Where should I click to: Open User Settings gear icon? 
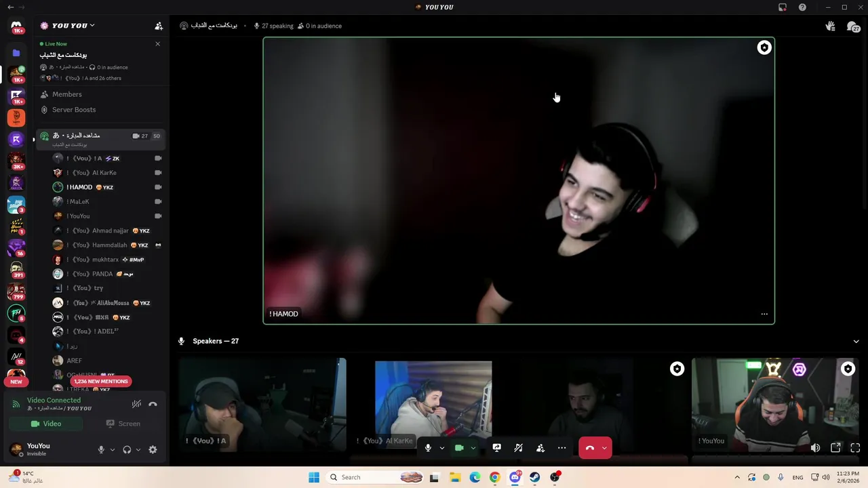153,449
